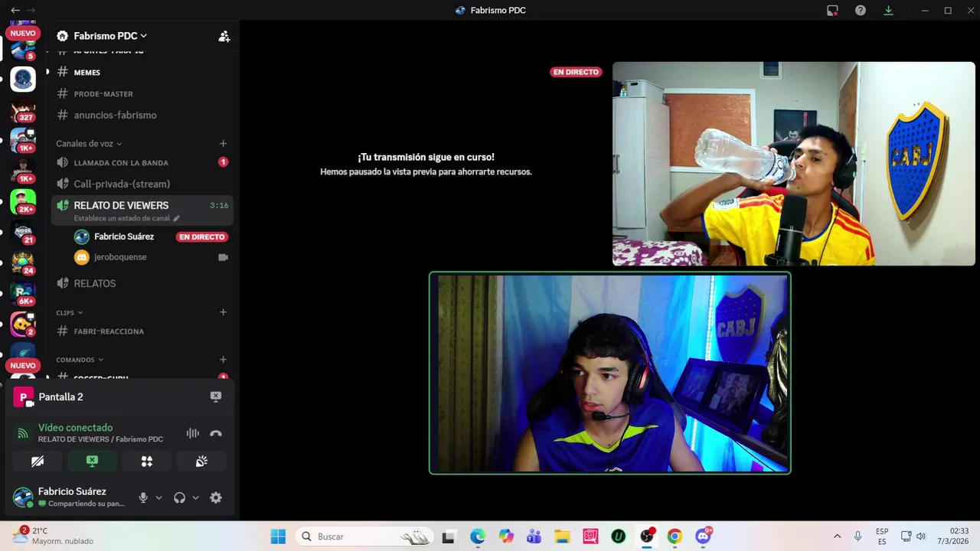This screenshot has height=551, width=980.
Task: Add channel to COMANDOS category
Action: point(223,360)
